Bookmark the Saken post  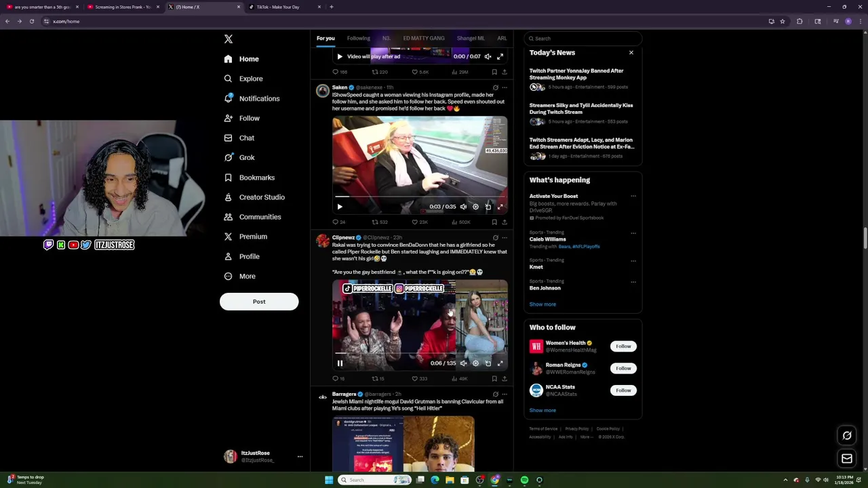(494, 222)
